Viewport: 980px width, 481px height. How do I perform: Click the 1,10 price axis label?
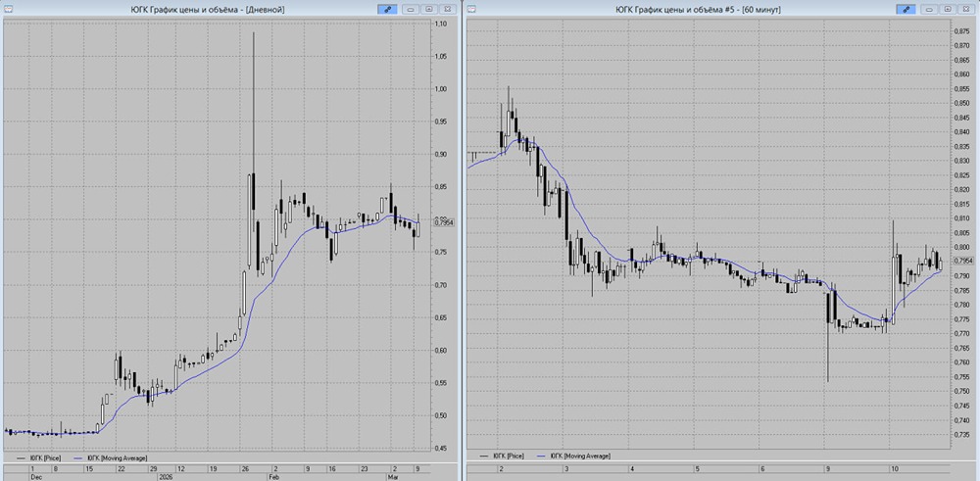coord(439,24)
